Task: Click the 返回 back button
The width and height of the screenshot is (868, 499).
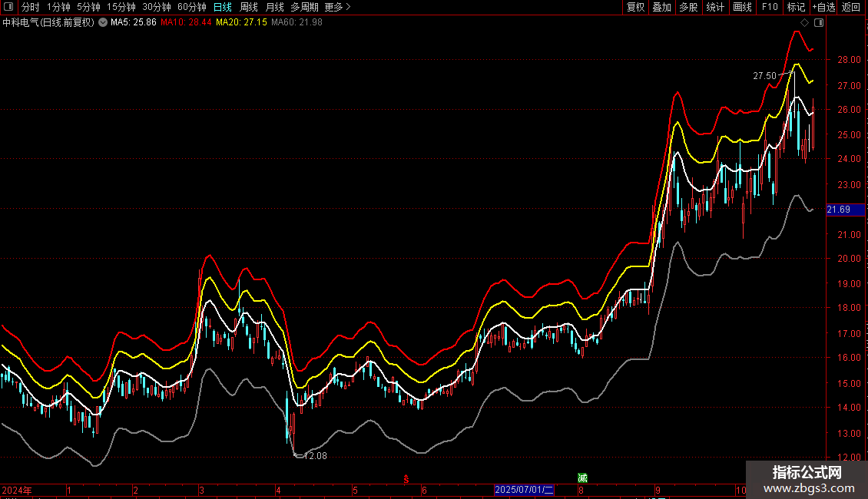Action: (x=851, y=7)
